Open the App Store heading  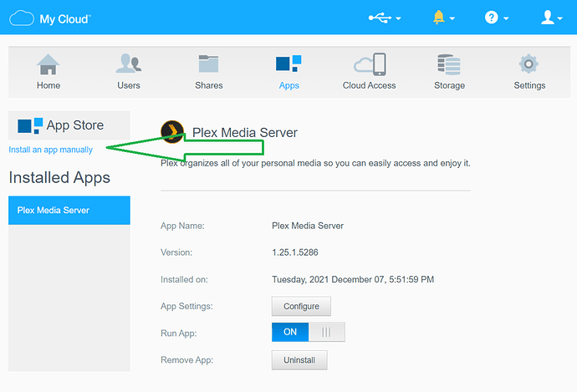[75, 125]
